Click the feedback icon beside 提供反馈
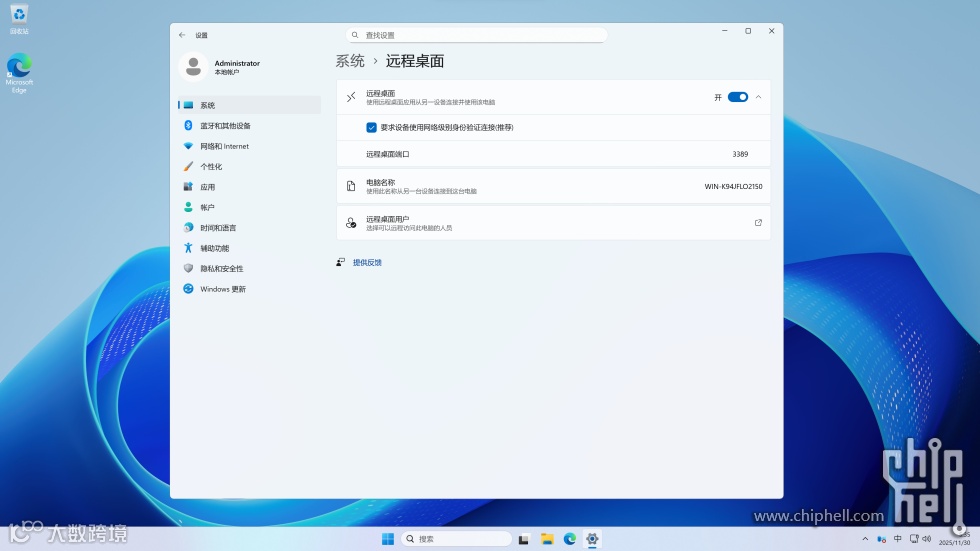Screen dimensions: 980x551 coord(341,262)
